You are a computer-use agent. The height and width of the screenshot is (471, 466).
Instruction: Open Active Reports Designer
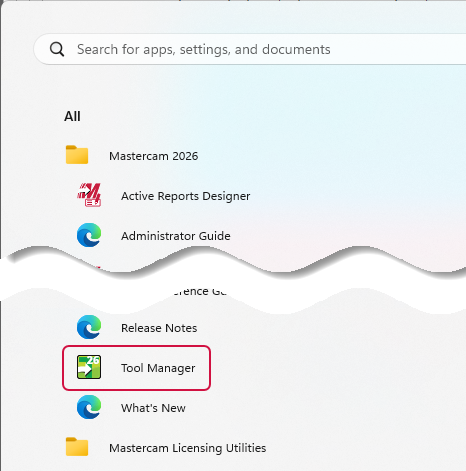click(186, 196)
